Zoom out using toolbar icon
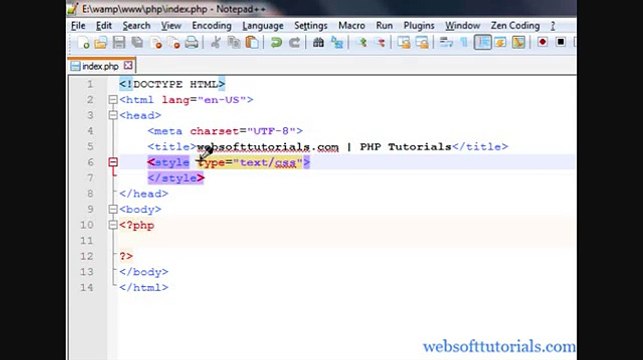The image size is (643, 360). pyautogui.click(x=381, y=42)
